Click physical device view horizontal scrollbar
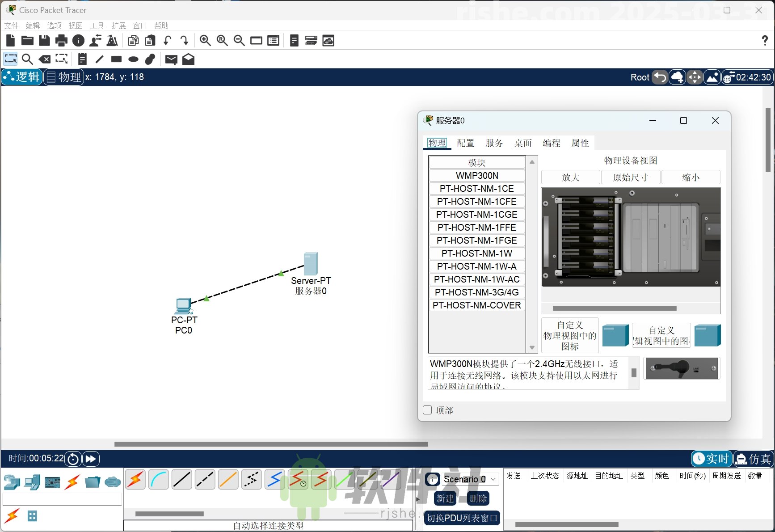Image resolution: width=775 pixels, height=532 pixels. pyautogui.click(x=615, y=308)
